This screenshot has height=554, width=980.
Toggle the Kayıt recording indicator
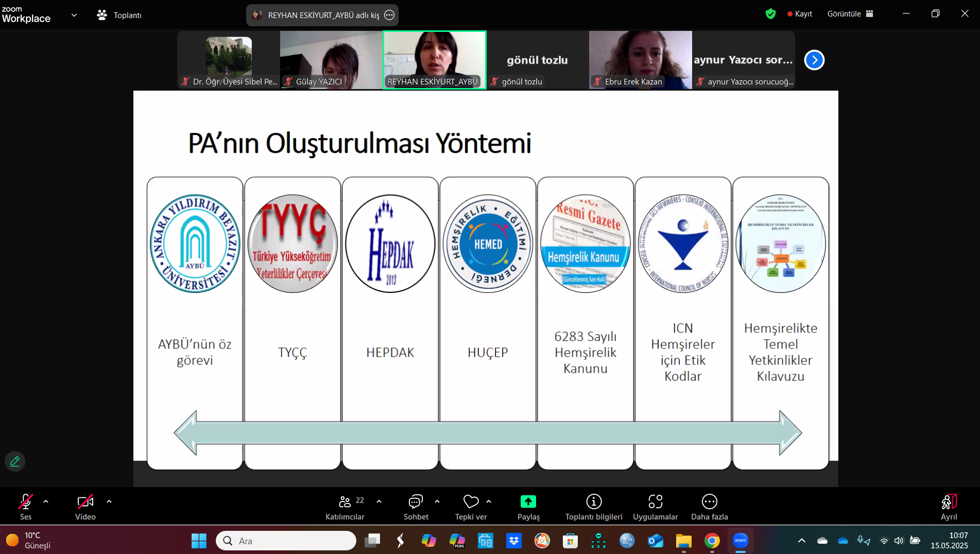pos(800,14)
